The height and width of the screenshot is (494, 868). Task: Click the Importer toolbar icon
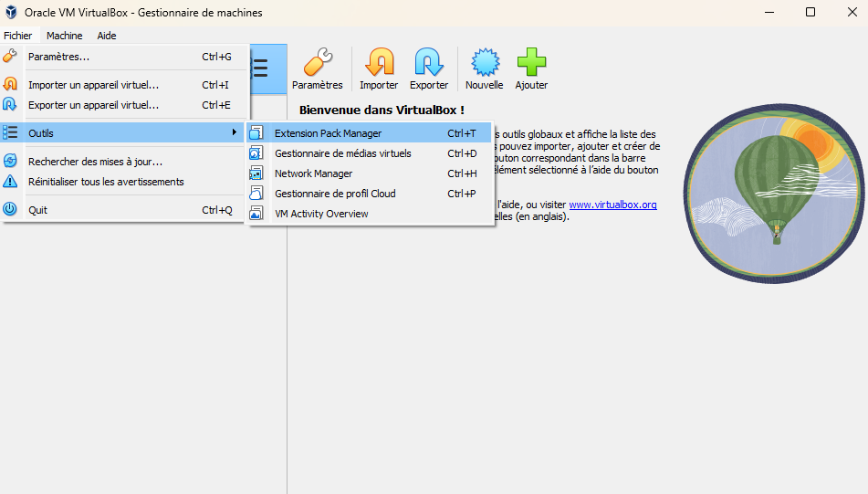(379, 64)
